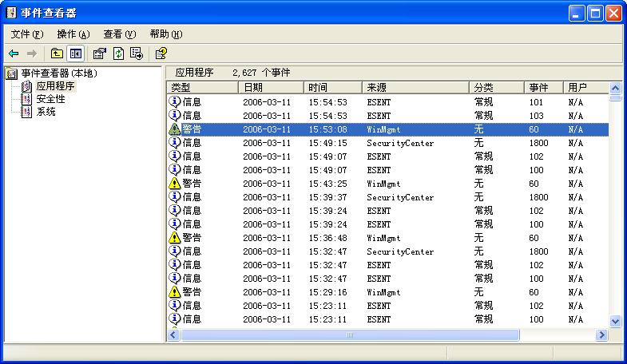Sort by the 类型 column header

click(202, 88)
